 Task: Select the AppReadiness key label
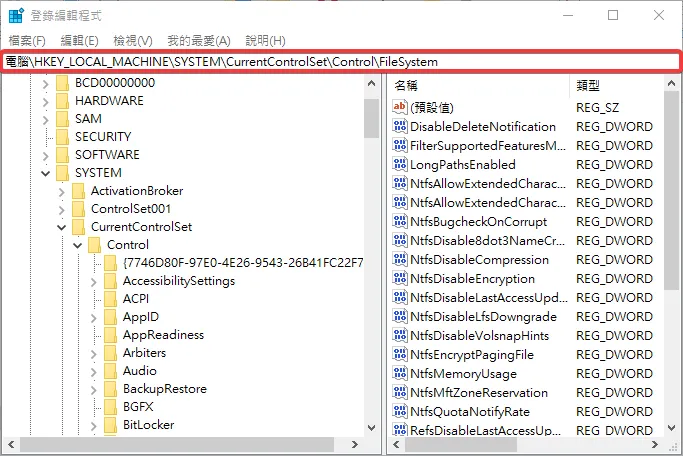tap(163, 334)
